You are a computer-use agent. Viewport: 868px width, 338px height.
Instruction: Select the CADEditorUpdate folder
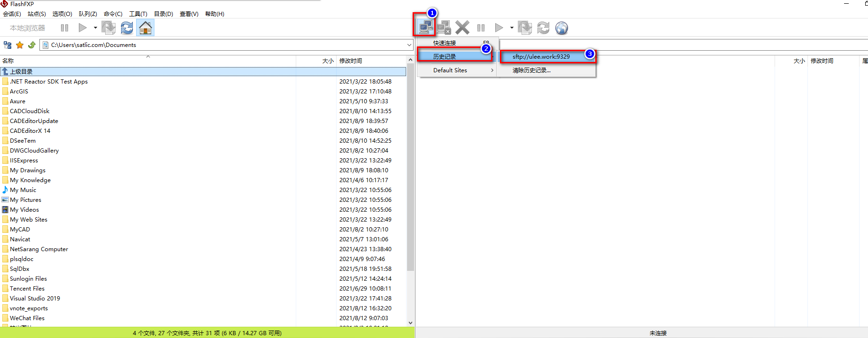pyautogui.click(x=34, y=121)
